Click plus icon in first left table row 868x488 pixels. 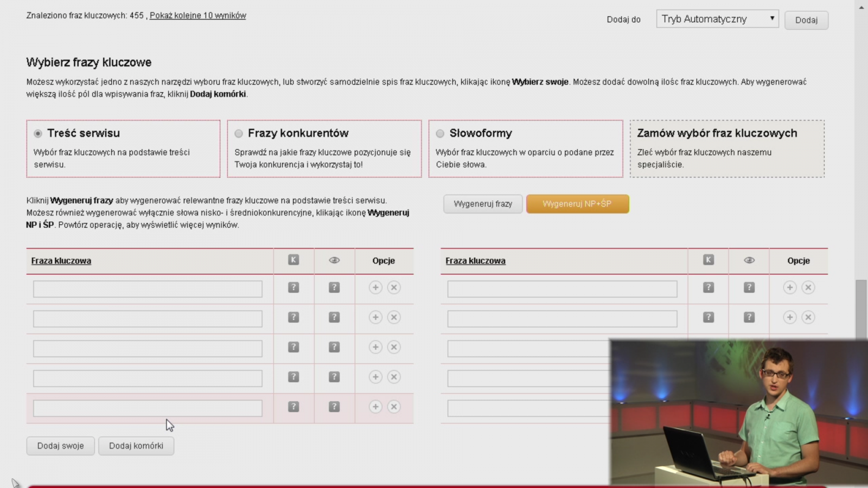375,287
